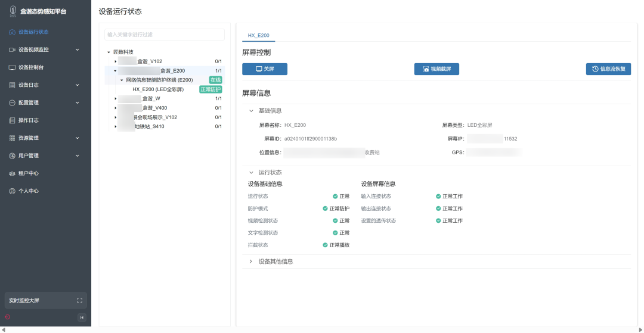Viewport: 644px width, 333px height.
Task: Click the 设备视频监控 camera icon
Action: pyautogui.click(x=12, y=49)
